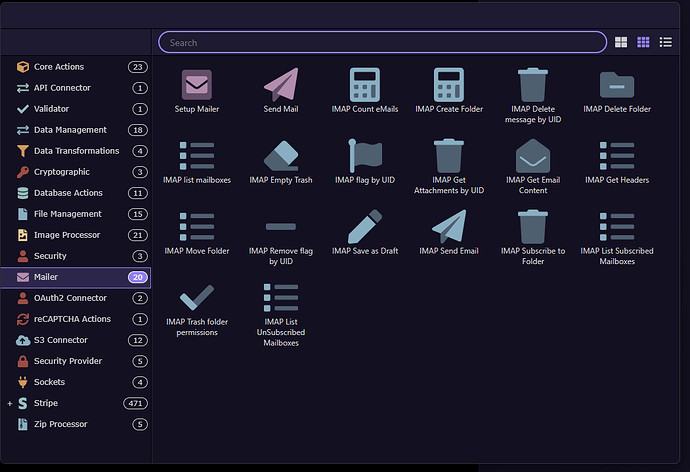
Task: Switch to list view layout
Action: pos(665,42)
